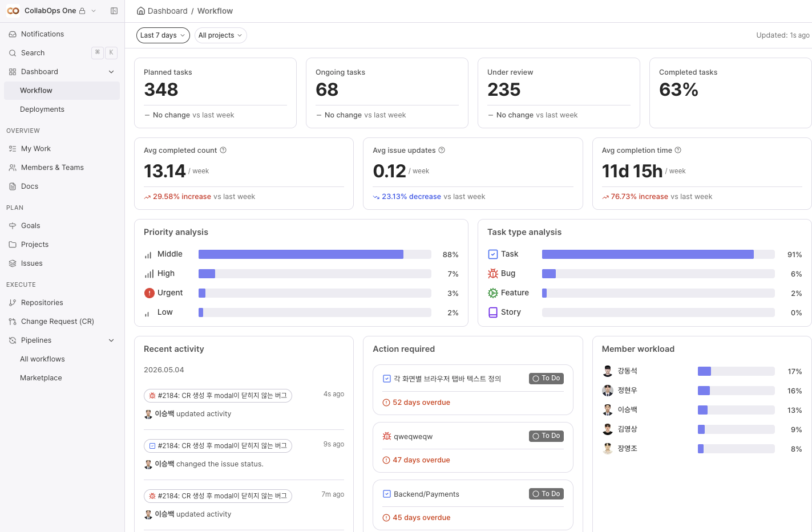The image size is (812, 532).
Task: Open the All projects filter dropdown
Action: coord(221,35)
